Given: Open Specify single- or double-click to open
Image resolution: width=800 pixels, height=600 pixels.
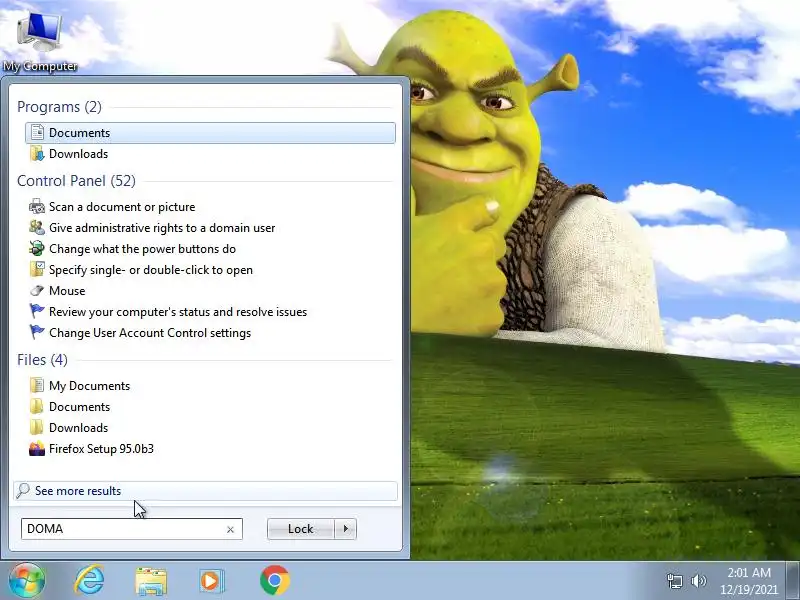Looking at the screenshot, I should (210, 270).
